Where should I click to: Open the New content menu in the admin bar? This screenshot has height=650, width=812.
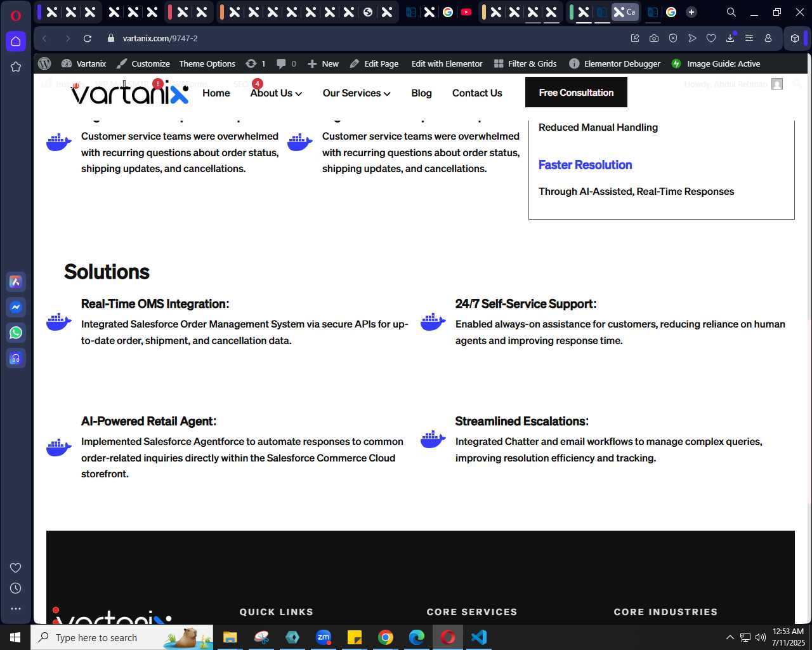(x=323, y=63)
